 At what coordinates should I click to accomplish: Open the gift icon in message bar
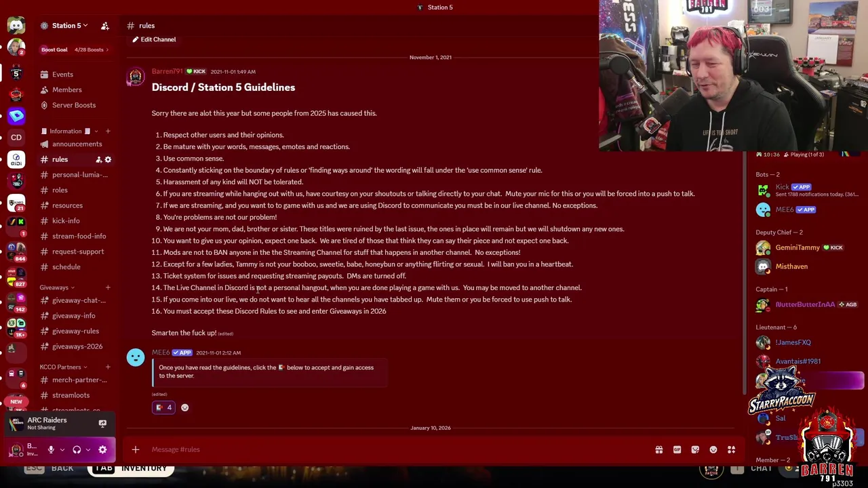(659, 449)
